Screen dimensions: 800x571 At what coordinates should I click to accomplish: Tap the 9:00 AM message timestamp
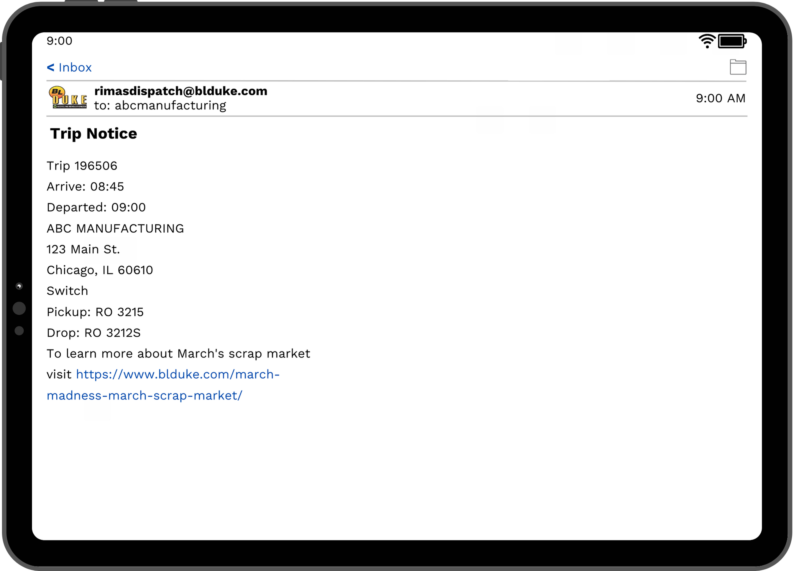(720, 98)
